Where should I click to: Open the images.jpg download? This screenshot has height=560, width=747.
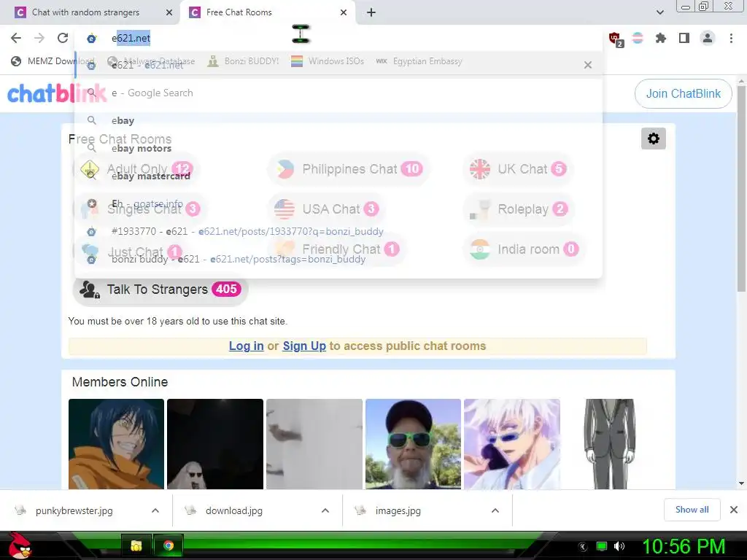[398, 510]
